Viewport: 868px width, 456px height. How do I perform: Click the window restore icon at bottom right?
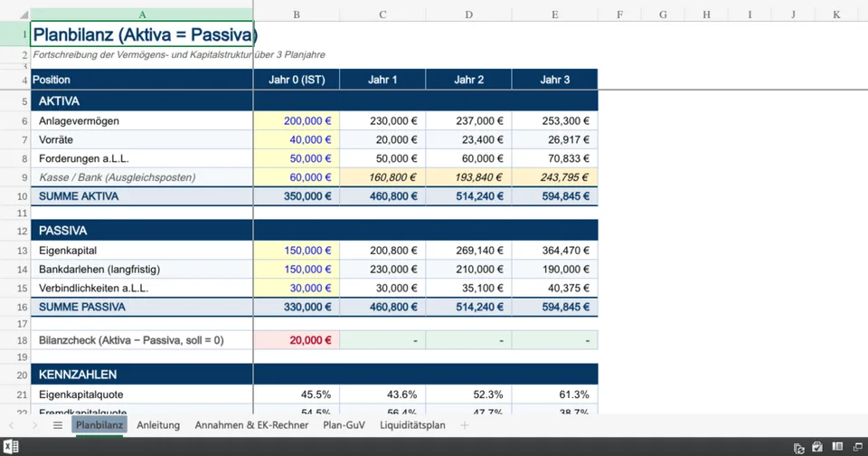pos(857,447)
